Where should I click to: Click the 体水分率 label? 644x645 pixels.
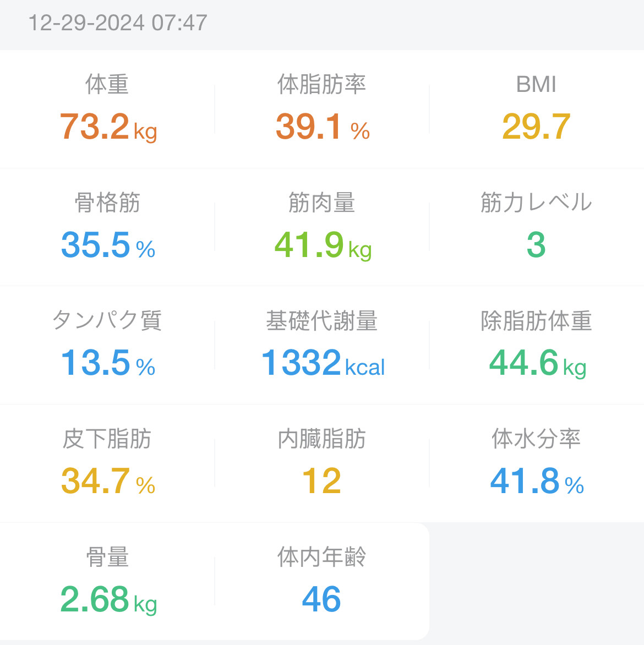point(536,439)
